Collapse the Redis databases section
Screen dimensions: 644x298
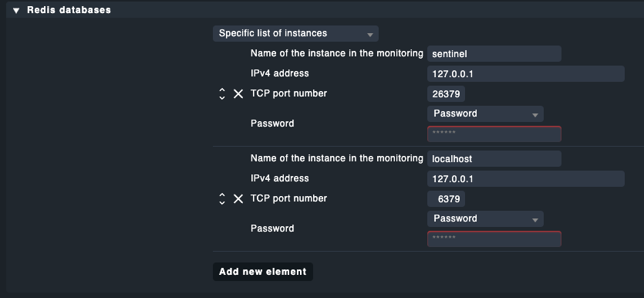pyautogui.click(x=16, y=10)
